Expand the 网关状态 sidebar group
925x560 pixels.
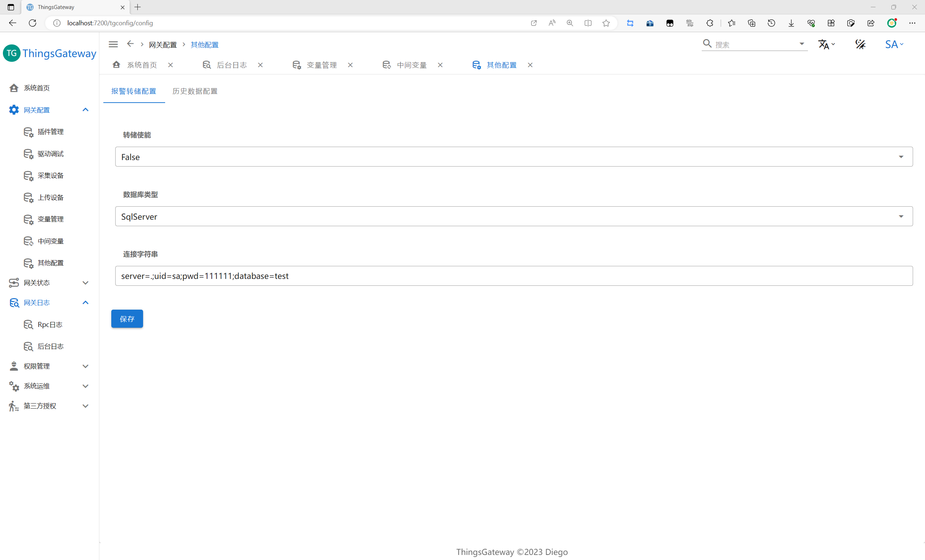pos(85,283)
